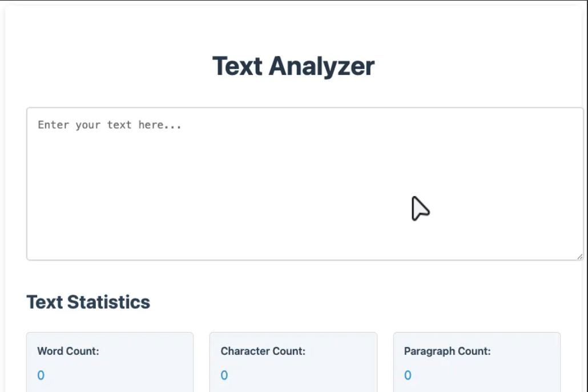Select the Text Analyzer heading

[x=293, y=66]
